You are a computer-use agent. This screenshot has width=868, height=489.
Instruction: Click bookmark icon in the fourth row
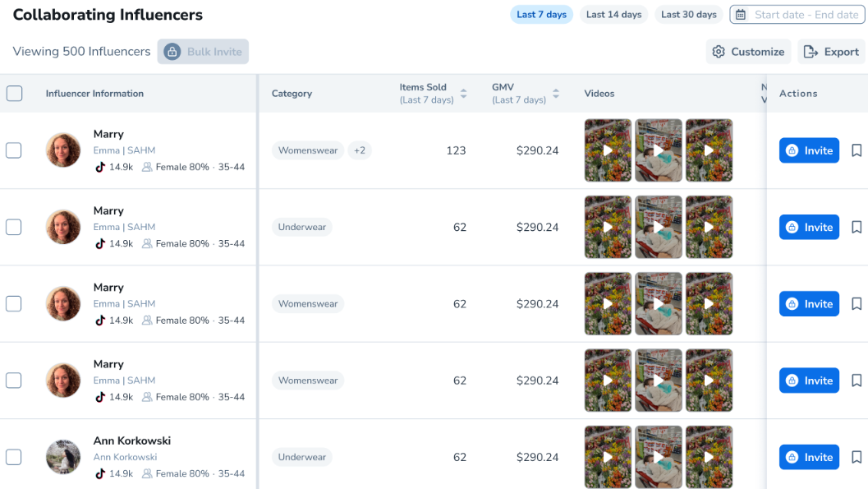856,381
